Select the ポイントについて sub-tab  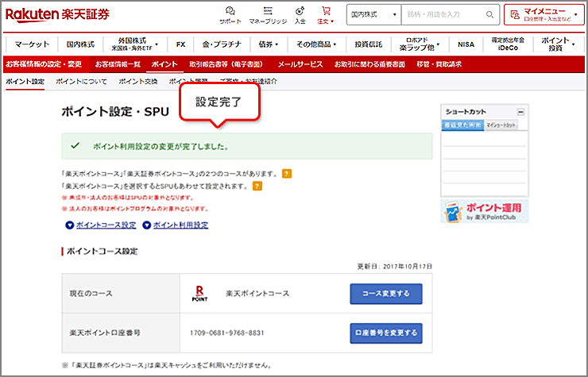(x=81, y=81)
